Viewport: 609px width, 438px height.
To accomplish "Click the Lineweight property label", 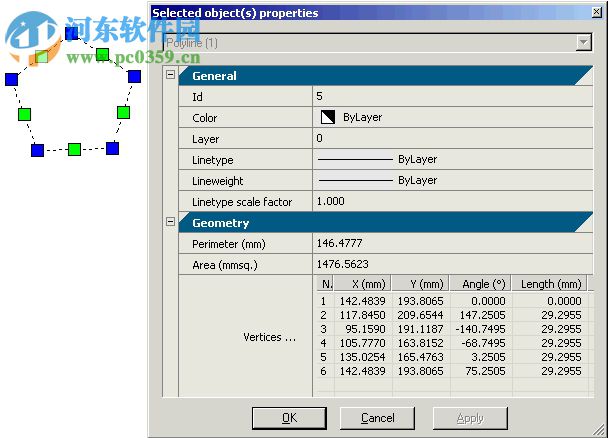I will click(218, 181).
